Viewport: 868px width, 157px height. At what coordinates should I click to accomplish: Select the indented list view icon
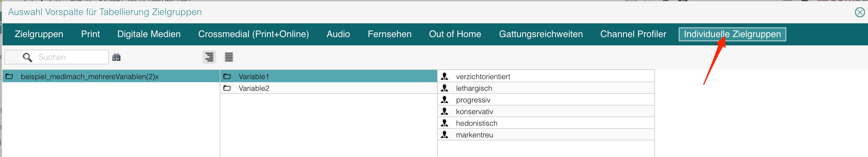(x=209, y=57)
